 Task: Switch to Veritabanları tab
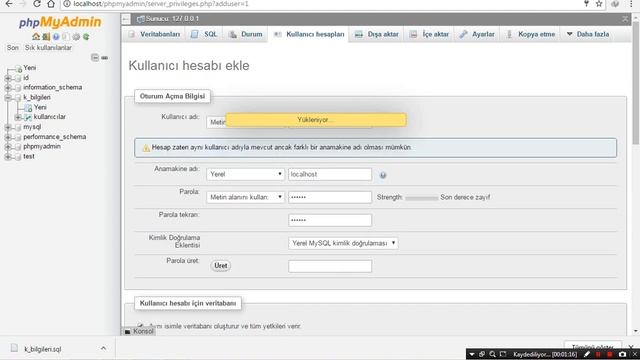click(154, 34)
